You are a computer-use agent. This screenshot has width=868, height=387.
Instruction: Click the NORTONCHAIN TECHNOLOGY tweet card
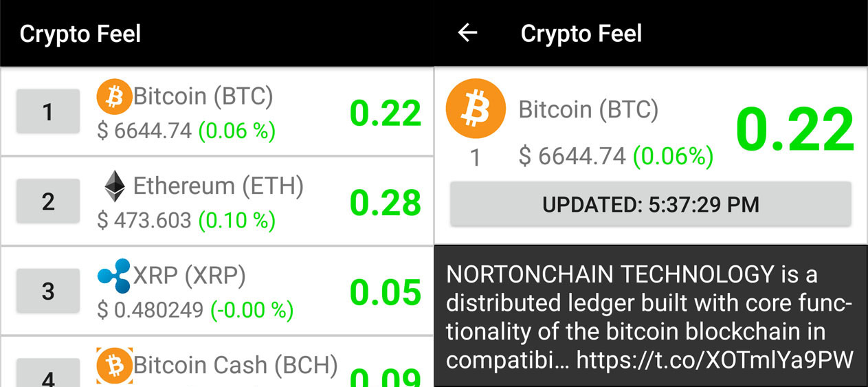point(651,316)
